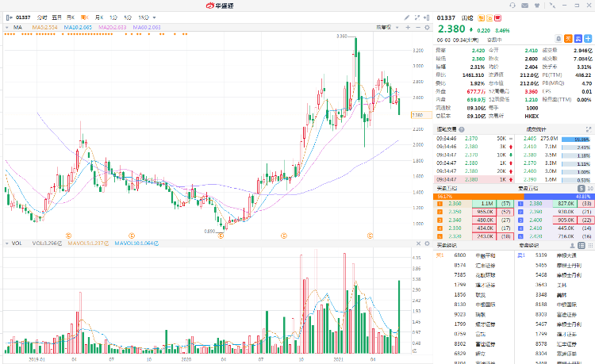595x364 pixels.
Task: Switch to the 分时 intraday tab
Action: [x=41, y=17]
